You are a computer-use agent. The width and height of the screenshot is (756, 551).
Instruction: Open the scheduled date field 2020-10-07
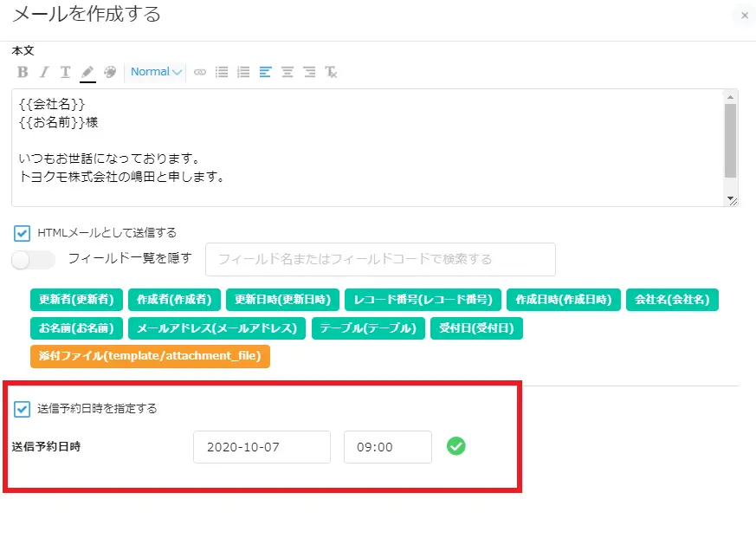262,447
